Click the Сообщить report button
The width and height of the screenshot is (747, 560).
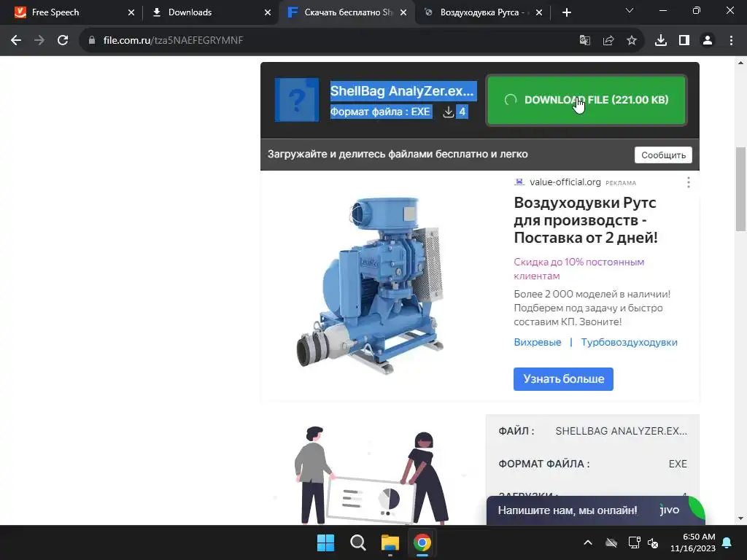tap(663, 155)
